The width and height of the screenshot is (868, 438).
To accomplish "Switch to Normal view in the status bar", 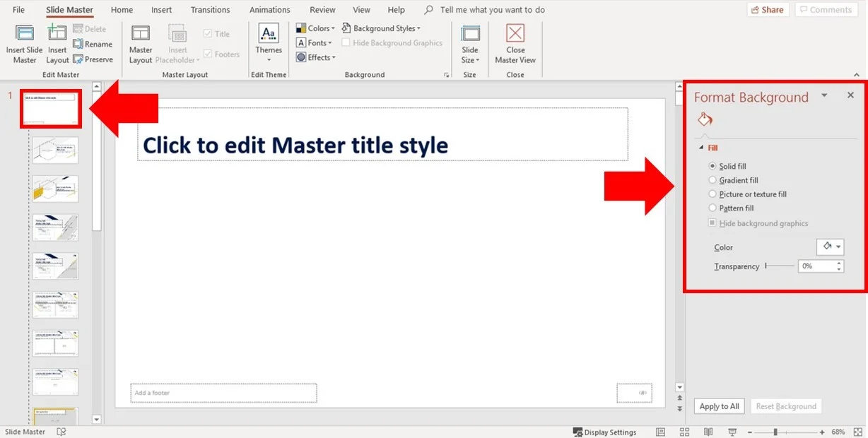I will tap(661, 432).
